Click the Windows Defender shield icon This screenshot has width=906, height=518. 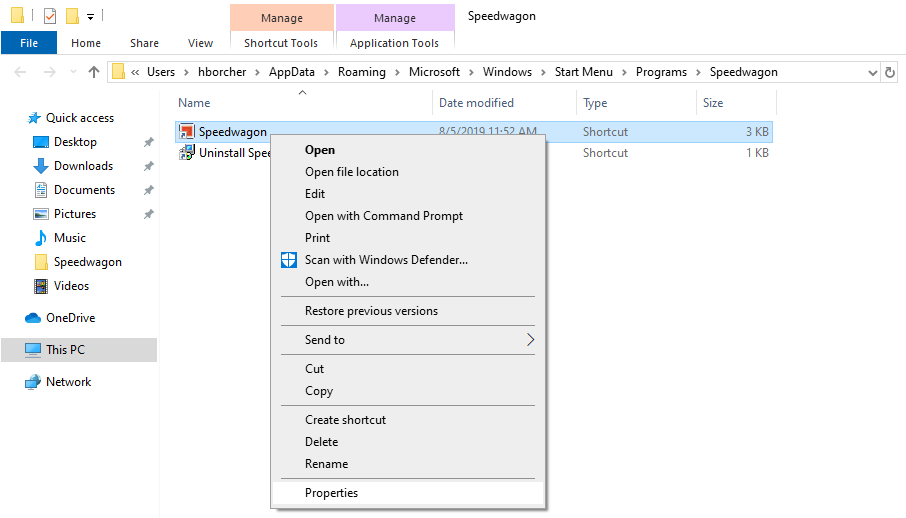(x=289, y=260)
